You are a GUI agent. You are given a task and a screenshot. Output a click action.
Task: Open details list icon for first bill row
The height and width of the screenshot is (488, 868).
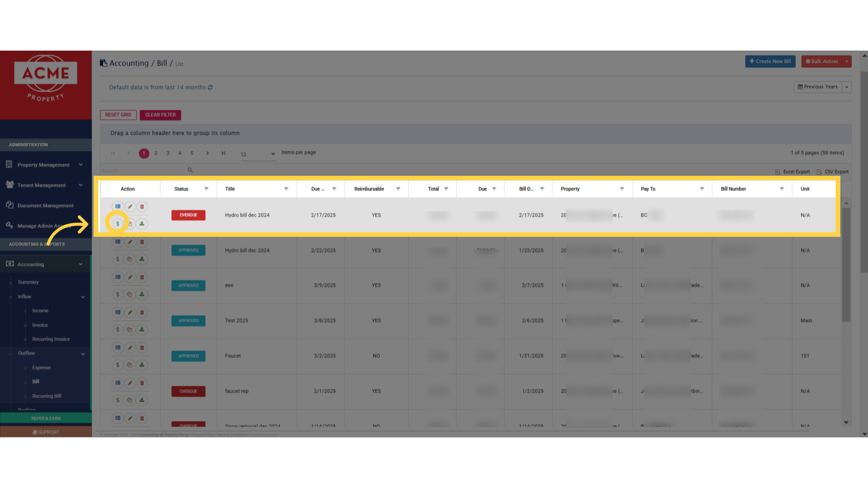(118, 206)
